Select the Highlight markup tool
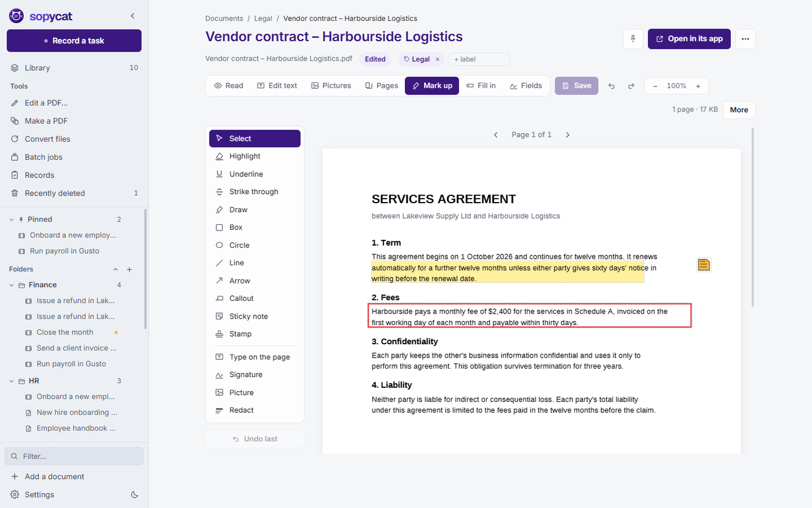Viewport: 812px width, 508px height. point(255,156)
